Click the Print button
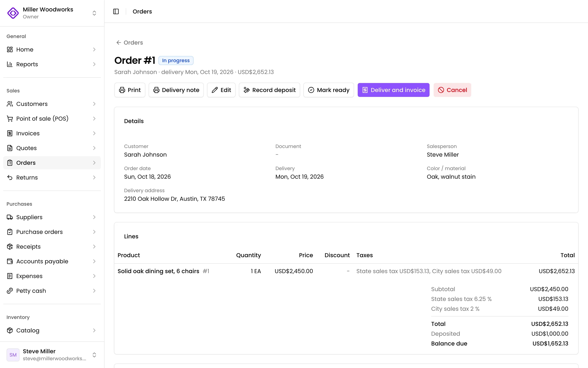 point(130,90)
